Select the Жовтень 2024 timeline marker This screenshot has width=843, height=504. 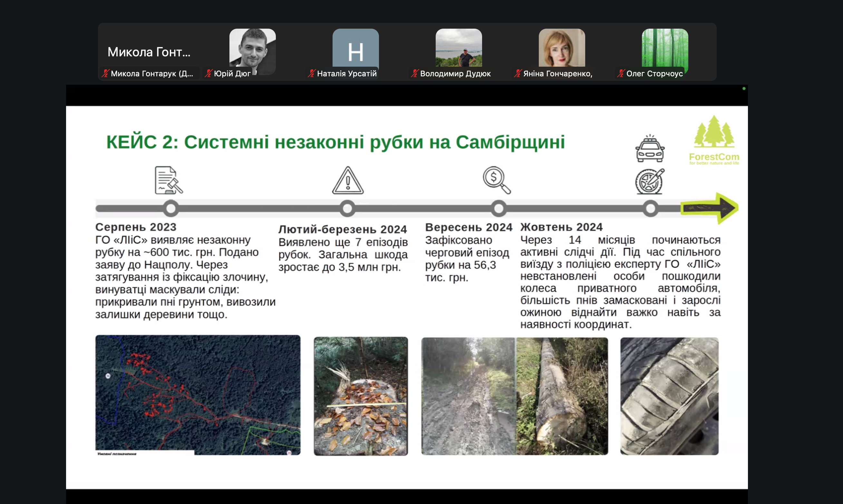[650, 208]
